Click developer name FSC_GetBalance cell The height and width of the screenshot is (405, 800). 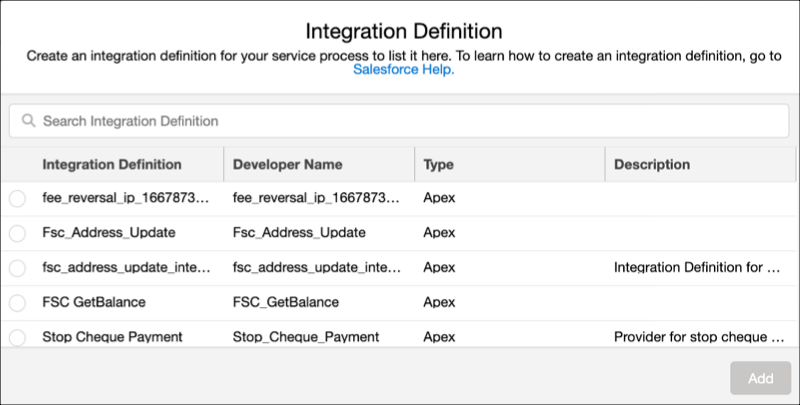click(x=286, y=302)
